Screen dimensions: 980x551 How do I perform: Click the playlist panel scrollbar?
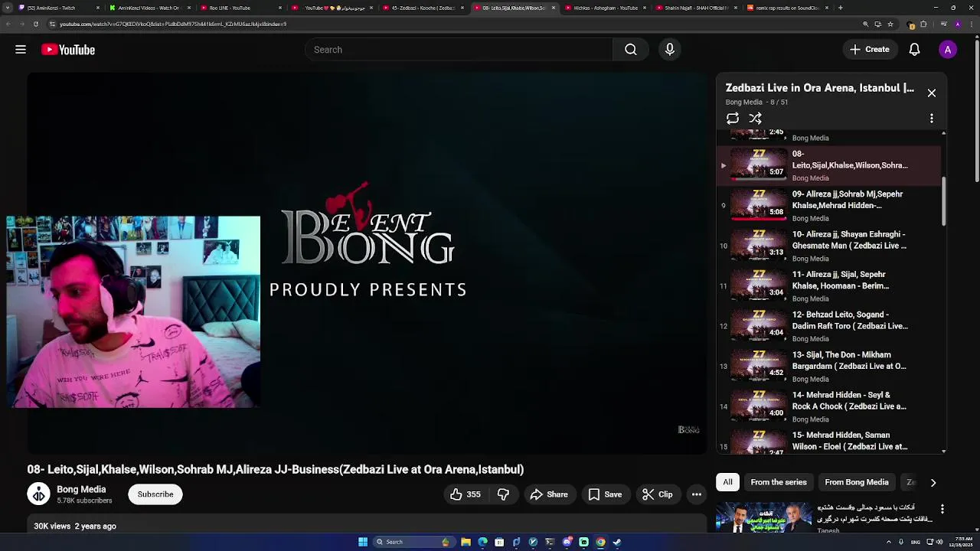[943, 201]
